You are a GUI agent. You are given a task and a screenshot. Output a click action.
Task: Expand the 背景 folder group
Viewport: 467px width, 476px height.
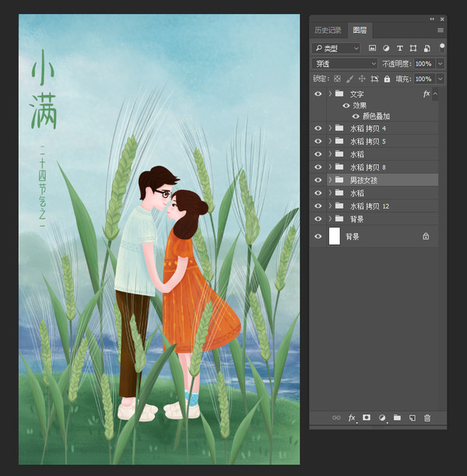330,219
